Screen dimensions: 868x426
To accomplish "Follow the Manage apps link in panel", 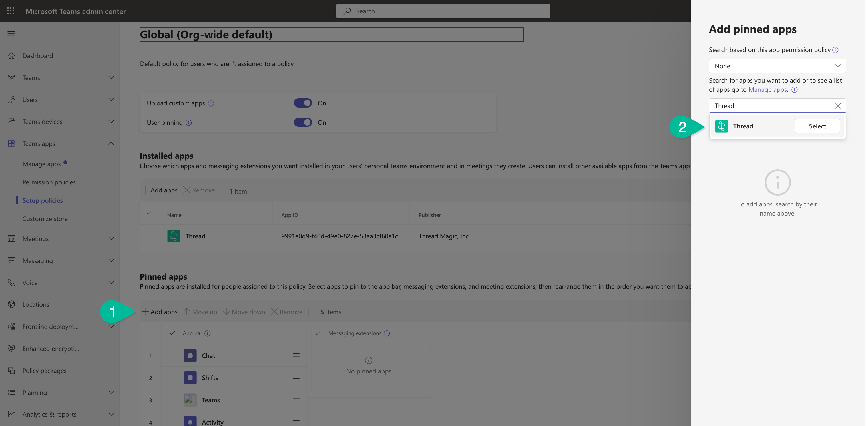I will coord(768,90).
